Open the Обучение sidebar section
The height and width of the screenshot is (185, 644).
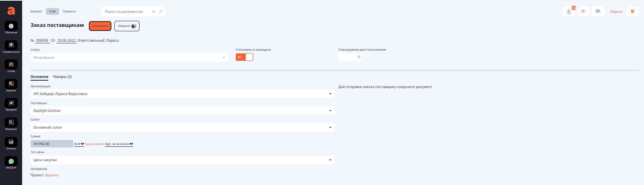pyautogui.click(x=11, y=27)
